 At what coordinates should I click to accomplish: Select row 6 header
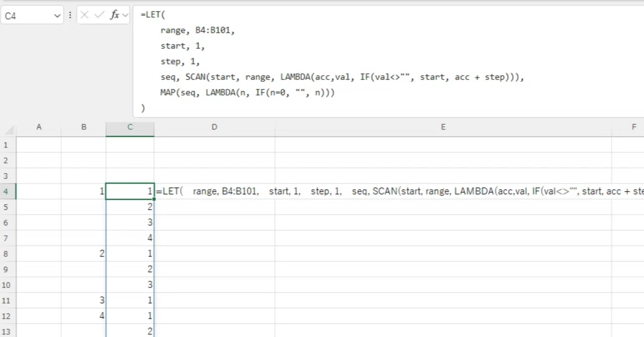(8, 223)
